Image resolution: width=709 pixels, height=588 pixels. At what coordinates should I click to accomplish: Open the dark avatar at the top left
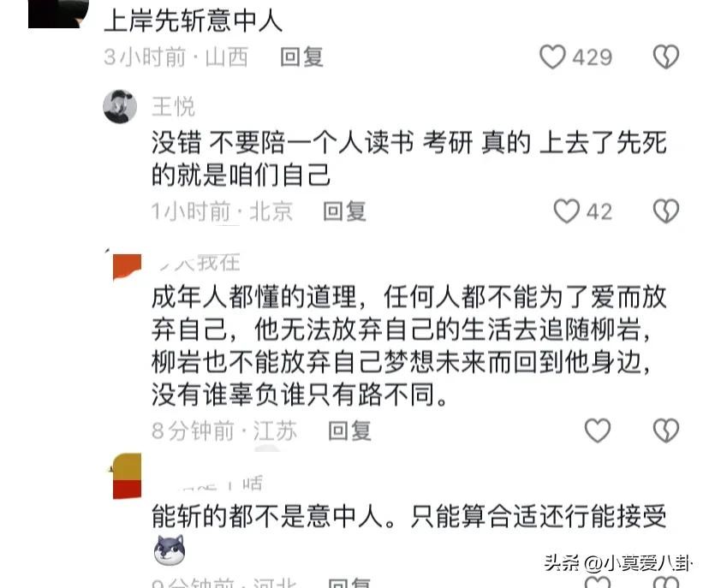(x=58, y=14)
